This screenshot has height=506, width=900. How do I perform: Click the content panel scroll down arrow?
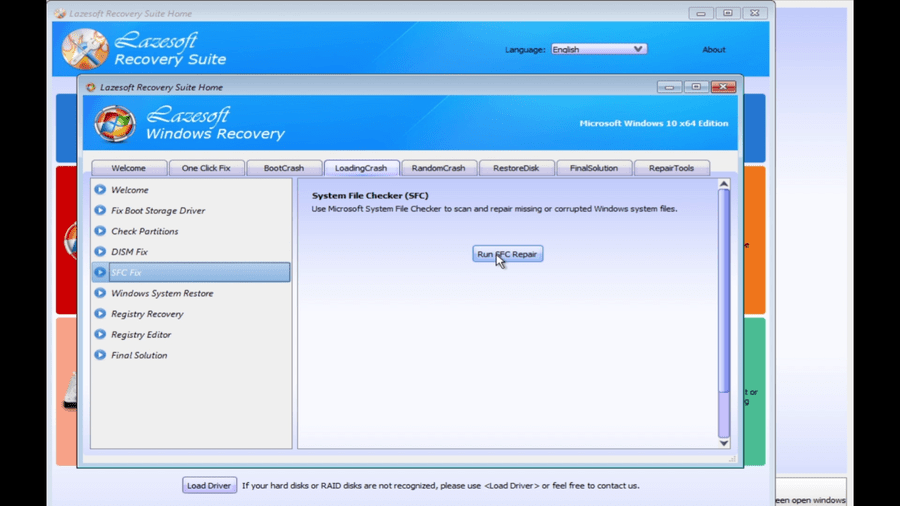coord(724,443)
